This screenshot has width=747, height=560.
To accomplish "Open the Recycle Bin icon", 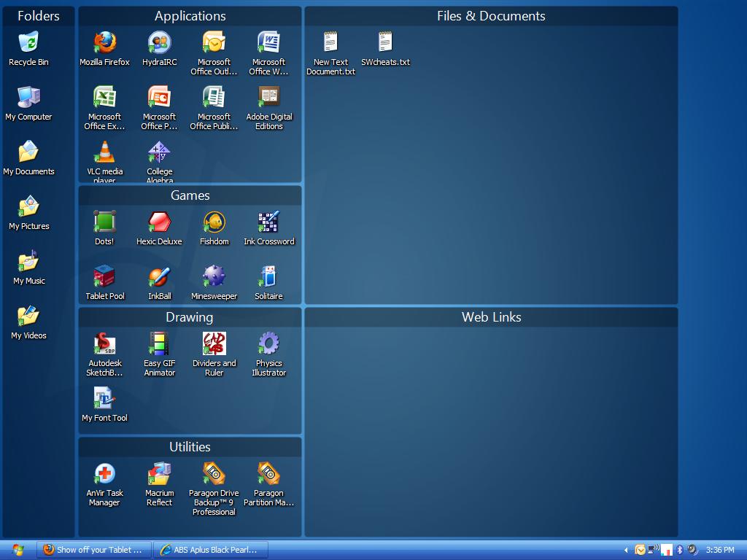I will [x=28, y=42].
